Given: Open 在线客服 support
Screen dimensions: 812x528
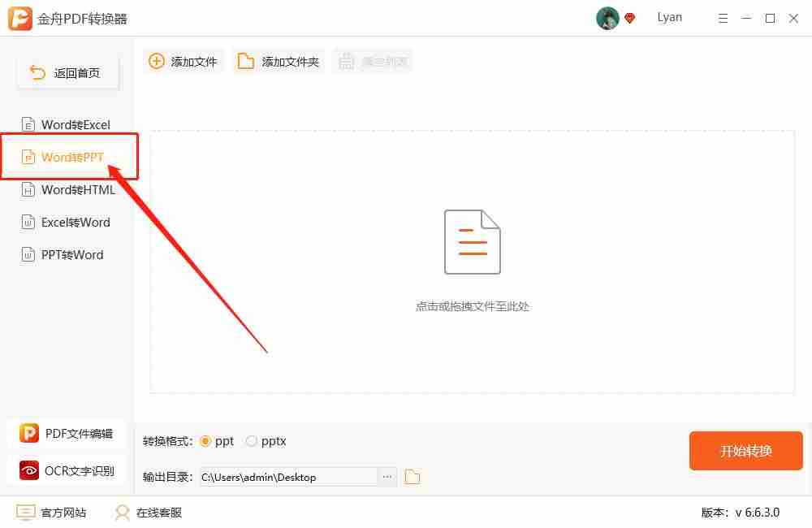Looking at the screenshot, I should coord(149,513).
